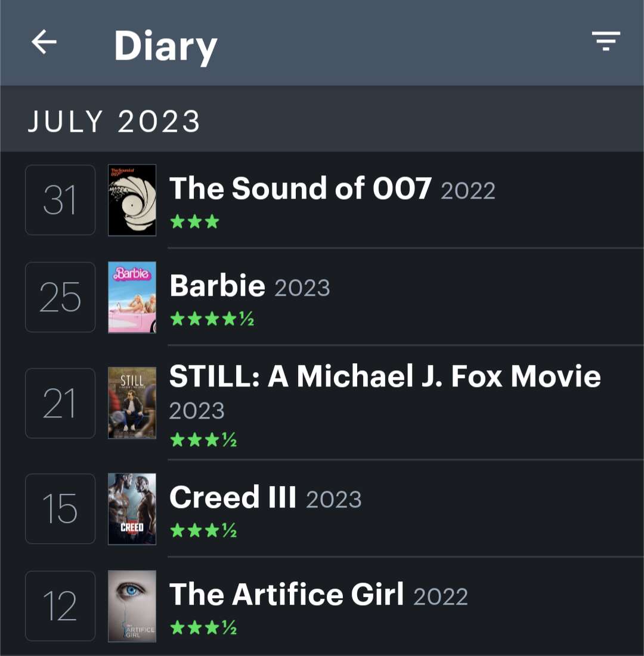The height and width of the screenshot is (656, 644).
Task: Open the Creed III poster
Action: tap(132, 509)
